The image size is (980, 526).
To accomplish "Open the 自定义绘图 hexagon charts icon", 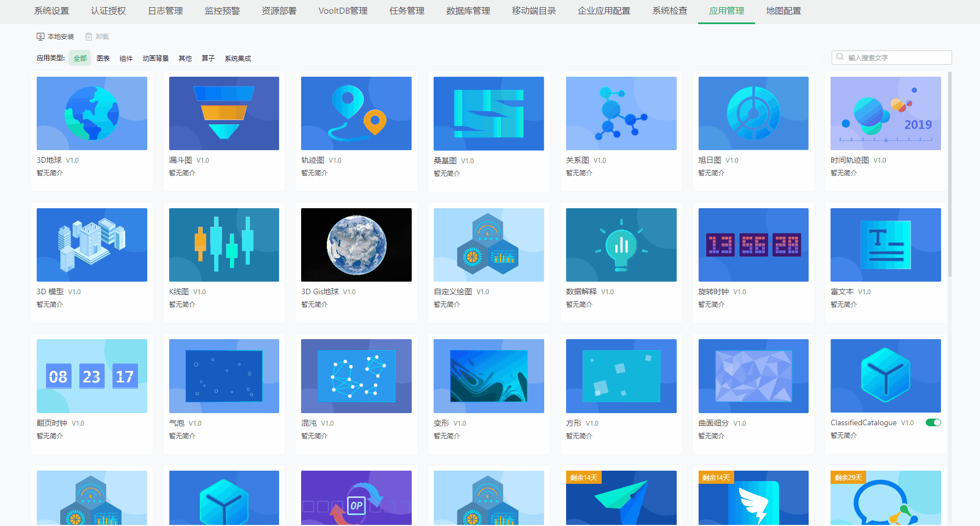I will (489, 245).
